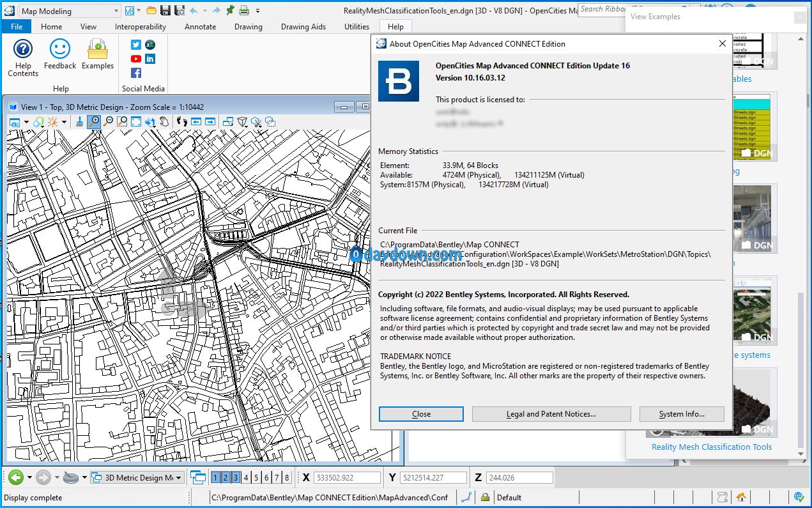Open the Twitter social media link
This screenshot has height=508, width=812.
[136, 45]
